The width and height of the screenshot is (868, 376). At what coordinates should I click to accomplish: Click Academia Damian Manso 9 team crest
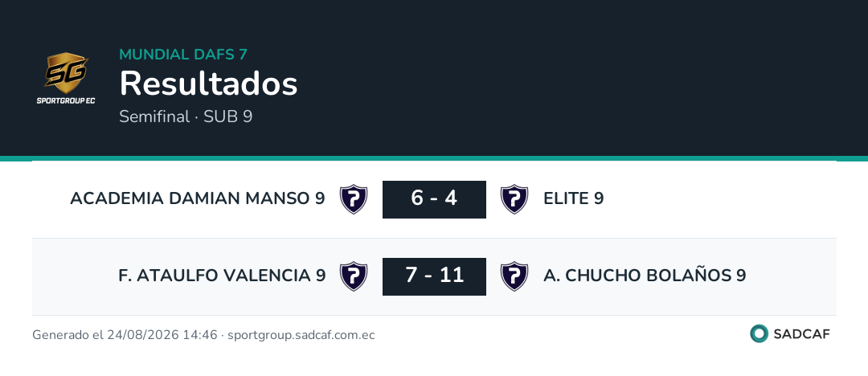point(354,199)
